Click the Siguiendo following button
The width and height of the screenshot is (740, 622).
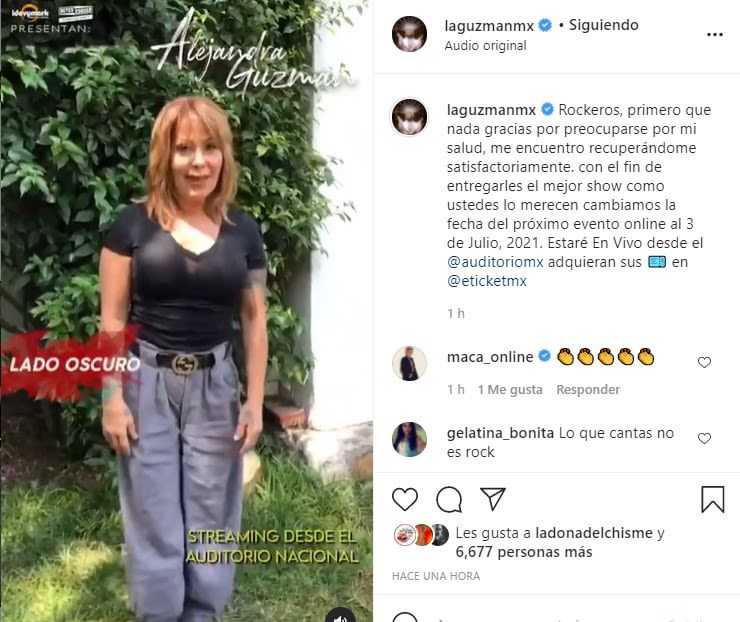603,25
